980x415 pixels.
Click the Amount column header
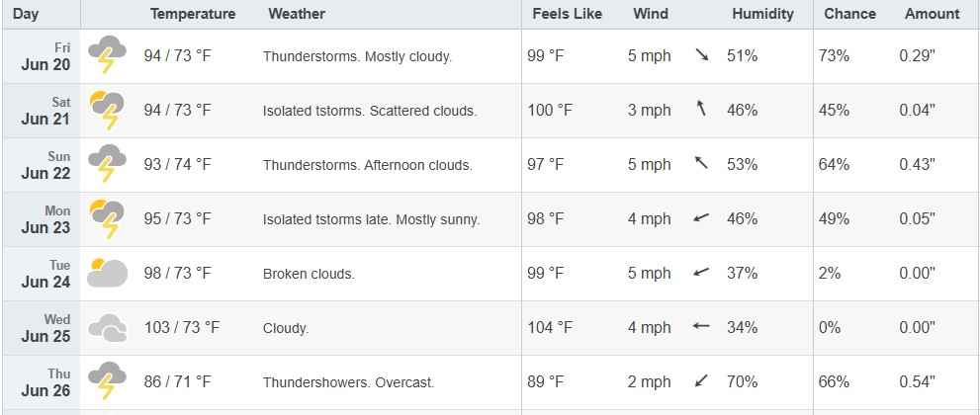[932, 14]
